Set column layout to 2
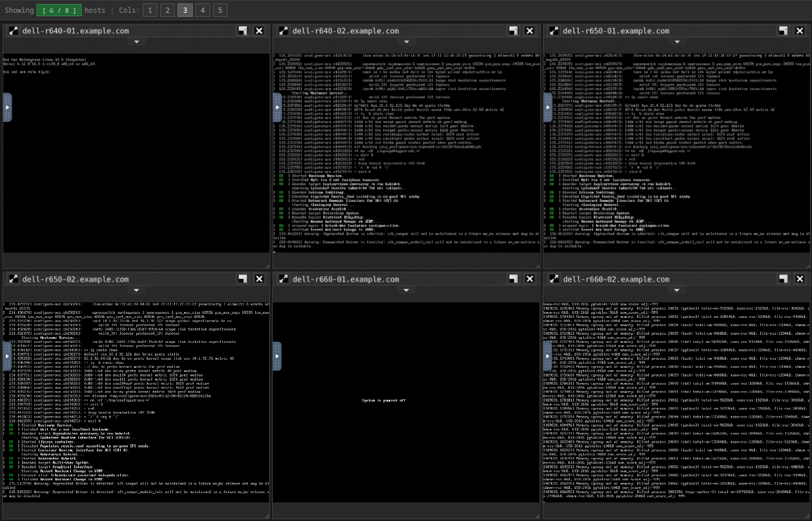Screen dimensions: 812x521 [x=167, y=10]
